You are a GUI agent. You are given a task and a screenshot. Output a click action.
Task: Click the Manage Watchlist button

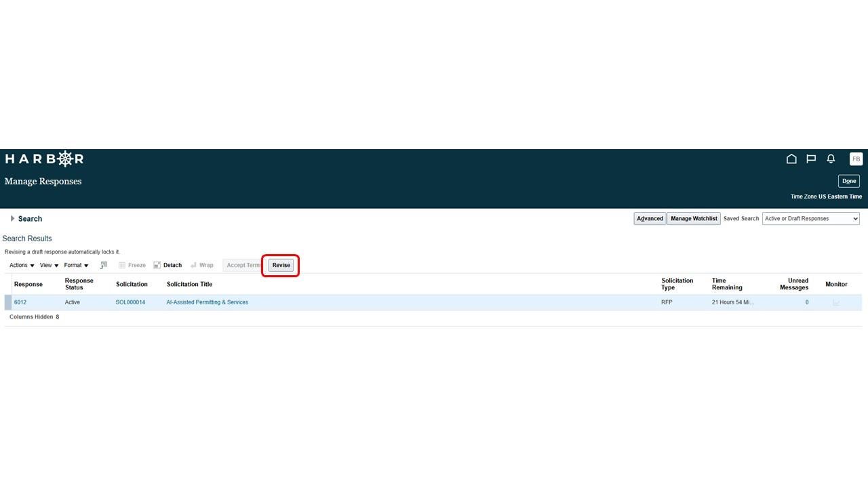[x=694, y=218]
